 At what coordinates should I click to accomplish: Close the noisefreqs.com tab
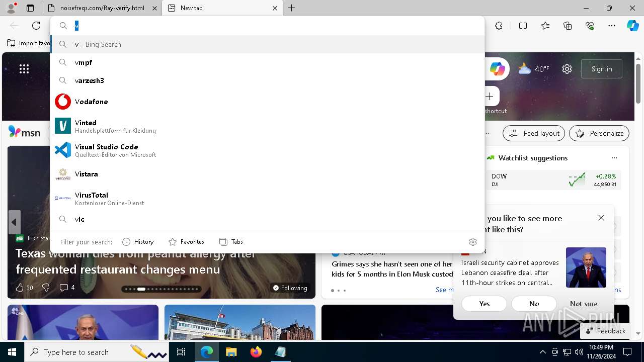[x=154, y=8]
